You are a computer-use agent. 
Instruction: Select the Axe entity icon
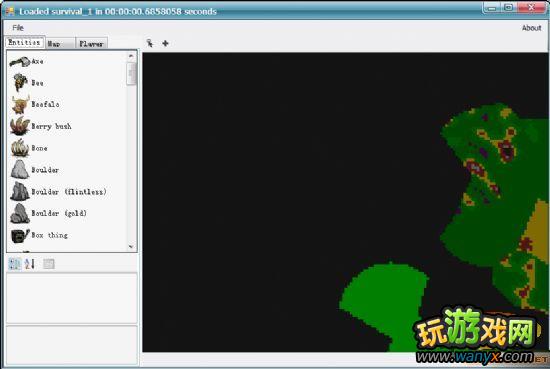click(x=20, y=62)
